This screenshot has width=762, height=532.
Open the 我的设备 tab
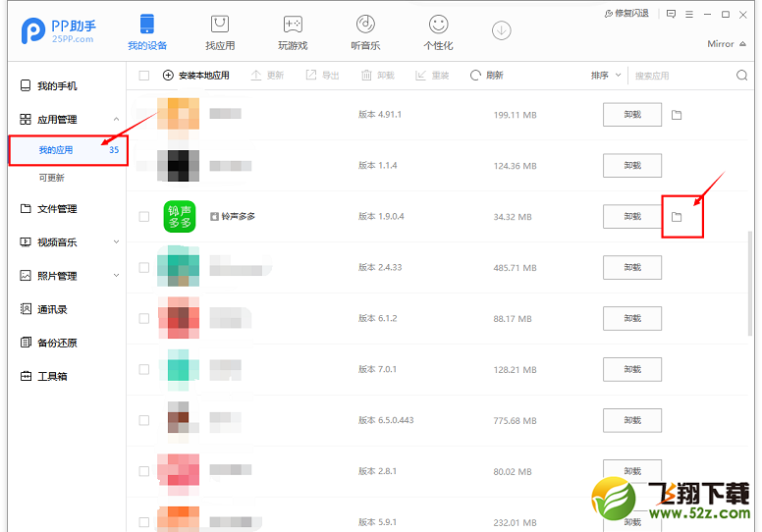pos(146,32)
